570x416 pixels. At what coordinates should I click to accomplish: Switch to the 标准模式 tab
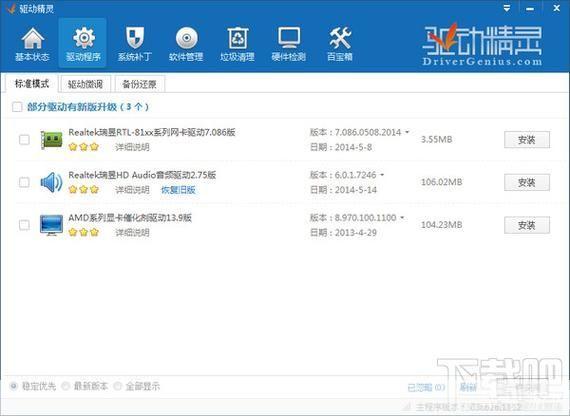[x=32, y=84]
